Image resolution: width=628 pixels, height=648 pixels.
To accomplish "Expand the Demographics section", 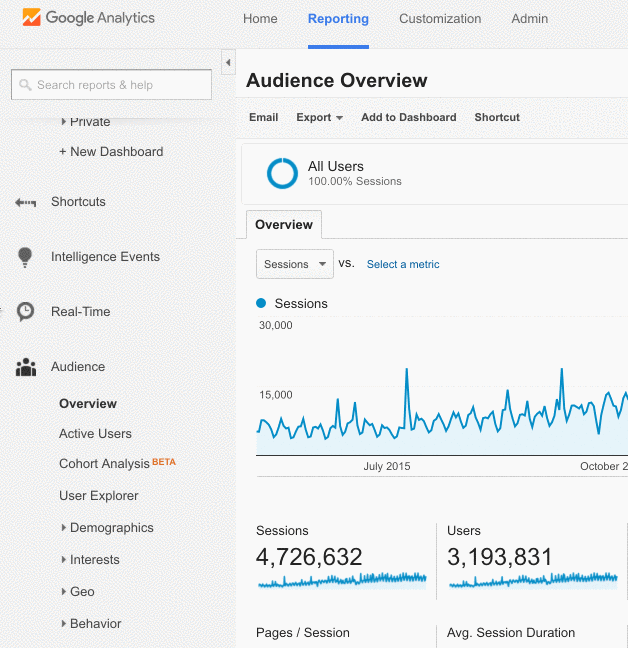I will 64,528.
